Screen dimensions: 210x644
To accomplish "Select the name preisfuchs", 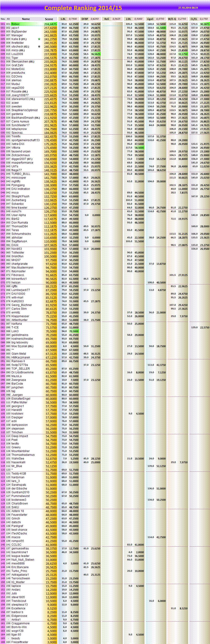I will coord(18,73).
